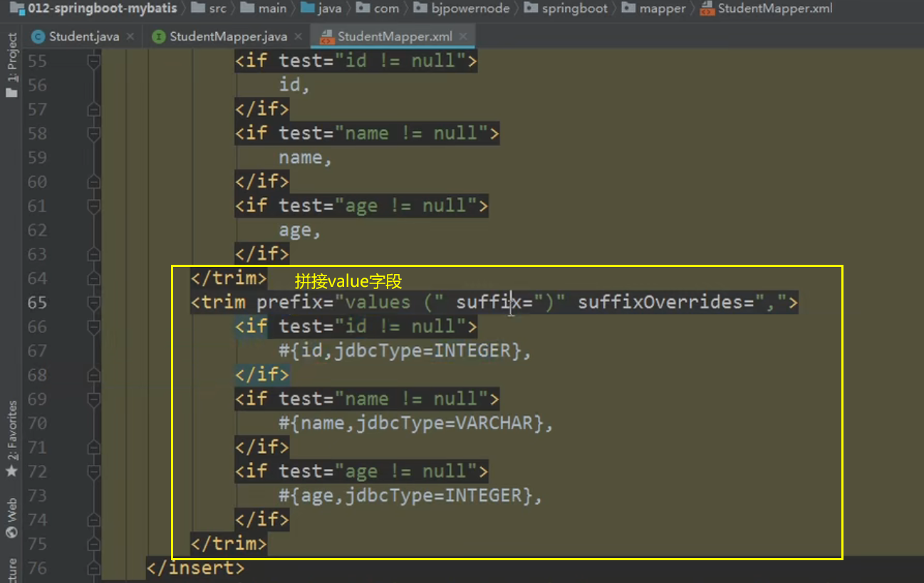924x583 pixels.
Task: Open the 2: Favorites tool window
Action: pyautogui.click(x=11, y=439)
